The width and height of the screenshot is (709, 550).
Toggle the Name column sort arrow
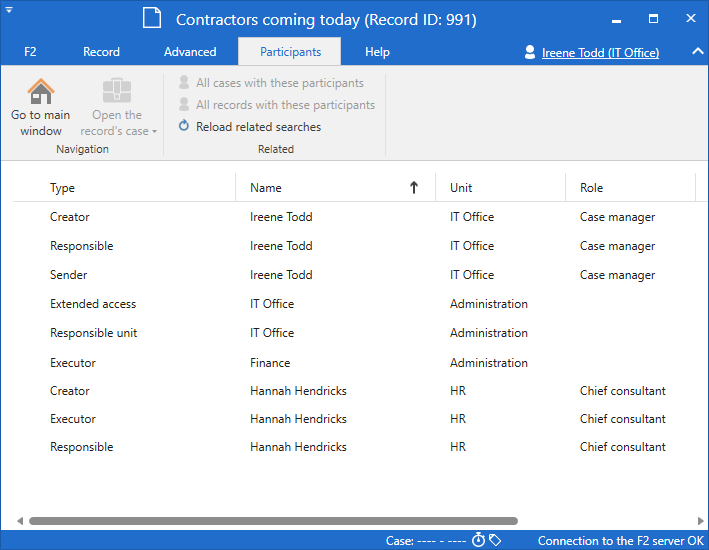pos(413,187)
